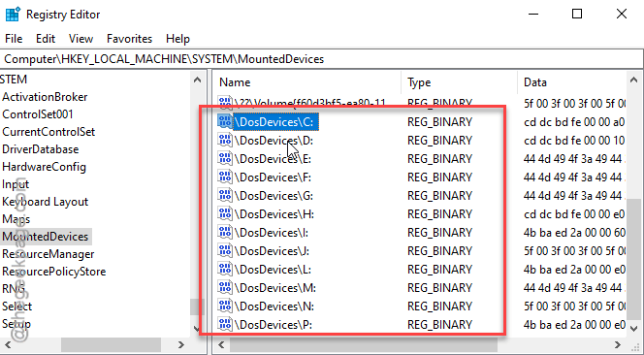Click the Registry Editor app icon in title bar

pyautogui.click(x=13, y=15)
